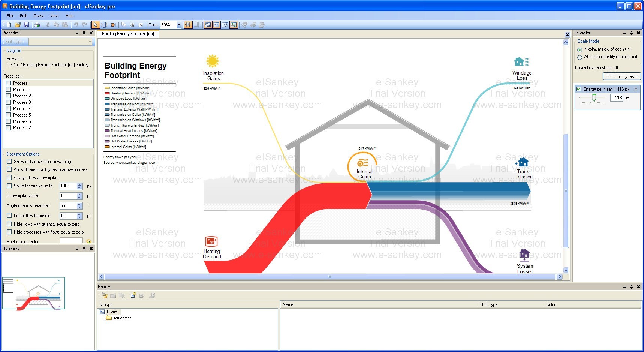Image resolution: width=644 pixels, height=352 pixels.
Task: Click the New document toolbar icon
Action: point(9,25)
